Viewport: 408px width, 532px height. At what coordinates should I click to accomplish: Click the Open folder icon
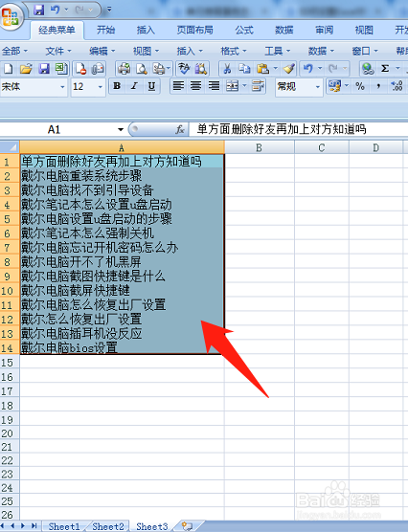tap(26, 69)
